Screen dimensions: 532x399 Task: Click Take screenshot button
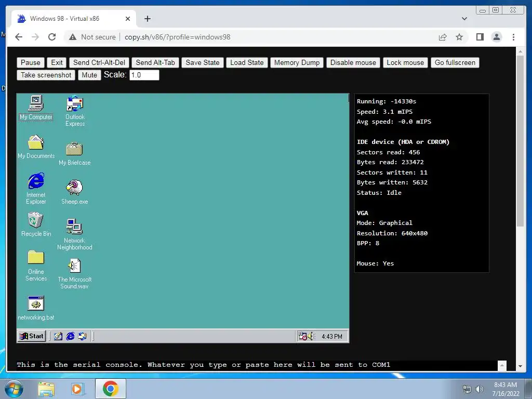click(46, 75)
